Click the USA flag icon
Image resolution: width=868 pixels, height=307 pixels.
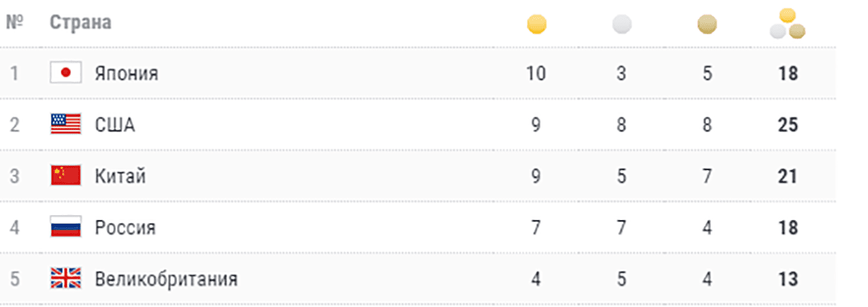[65, 125]
